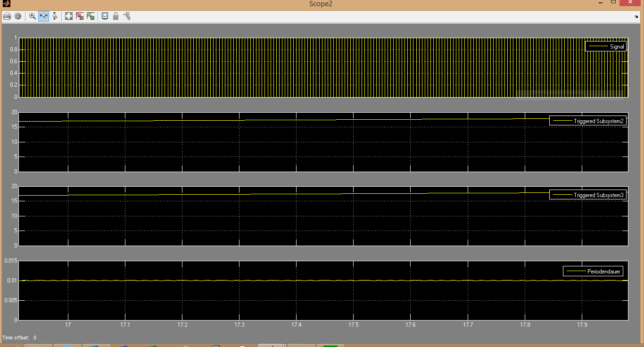This screenshot has height=347, width=644.
Task: Maximize the Scope2 window
Action: pyautogui.click(x=613, y=2)
